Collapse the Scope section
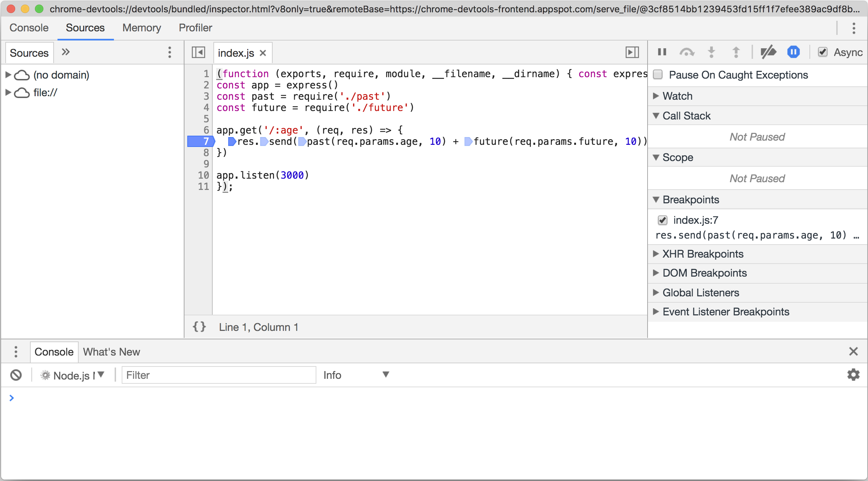Viewport: 868px width, 481px height. pos(656,157)
